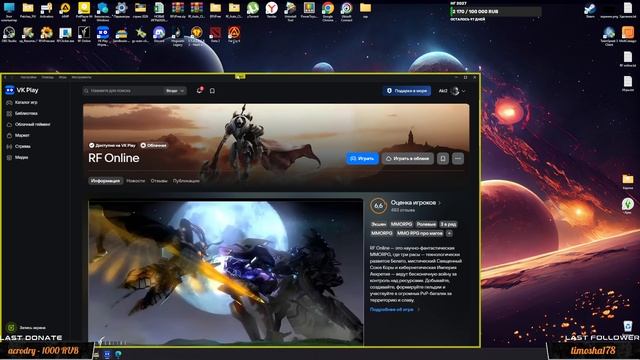Screen dimensions: 640x360
Task: Click the VK Play logo in the sidebar
Action: [22, 90]
